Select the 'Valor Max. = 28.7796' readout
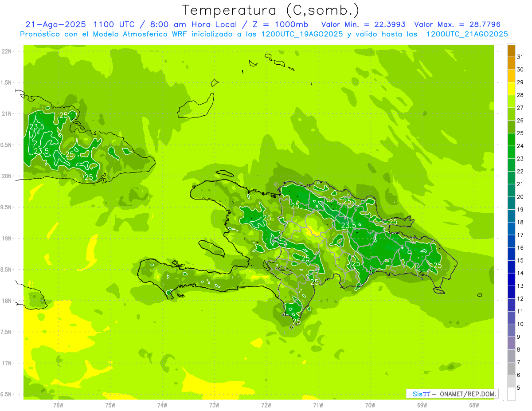Screen dimensions: 532x411 point(457,24)
